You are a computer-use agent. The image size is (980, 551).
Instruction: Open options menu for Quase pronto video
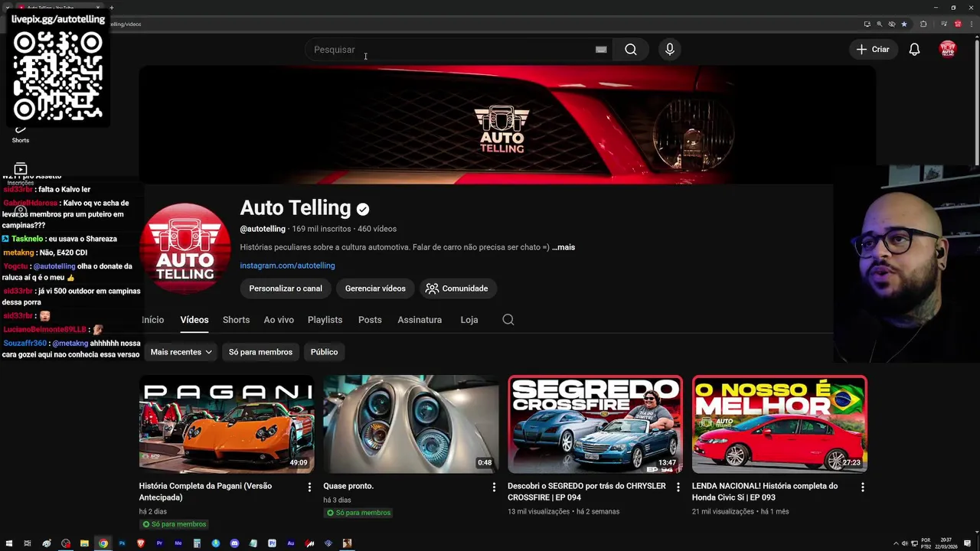tap(494, 487)
